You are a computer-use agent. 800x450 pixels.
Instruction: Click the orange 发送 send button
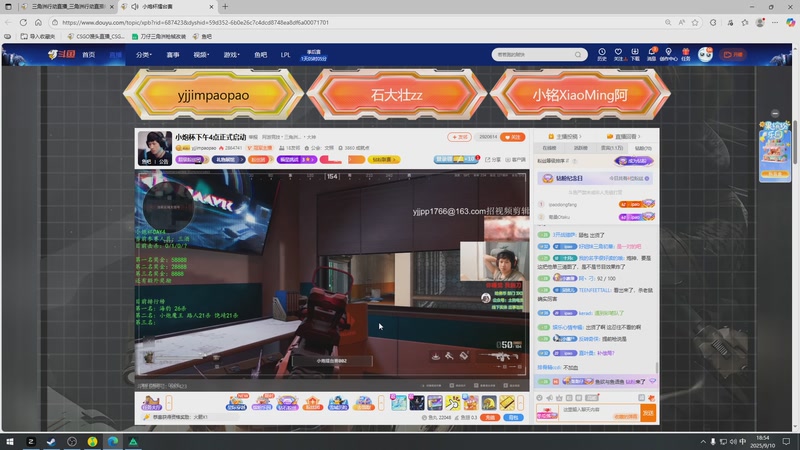(648, 413)
